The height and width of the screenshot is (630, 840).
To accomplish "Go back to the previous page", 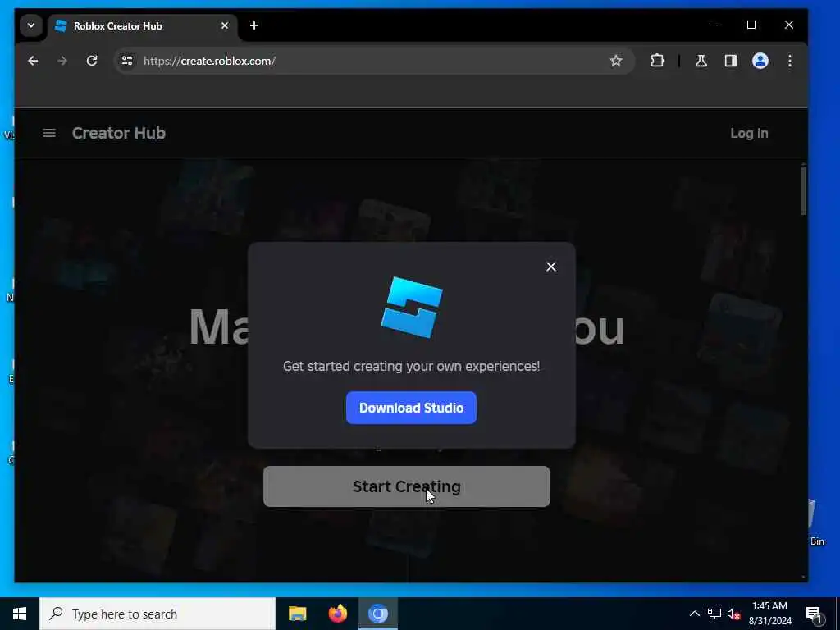I will (33, 61).
